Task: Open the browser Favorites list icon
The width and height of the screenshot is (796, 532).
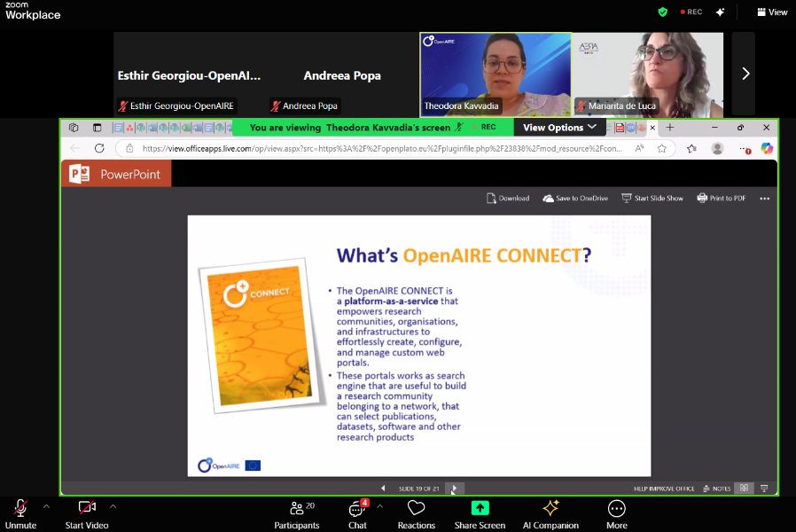Action: [x=691, y=148]
